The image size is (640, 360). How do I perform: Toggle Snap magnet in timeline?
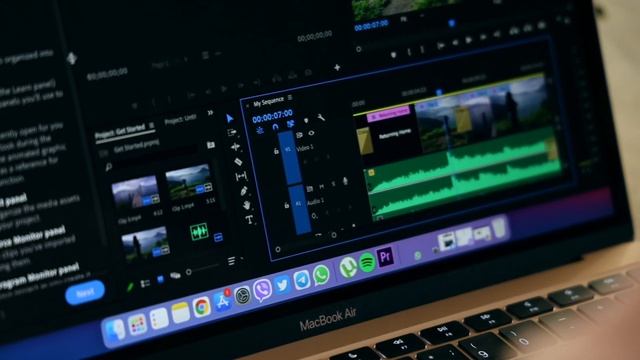(x=276, y=127)
